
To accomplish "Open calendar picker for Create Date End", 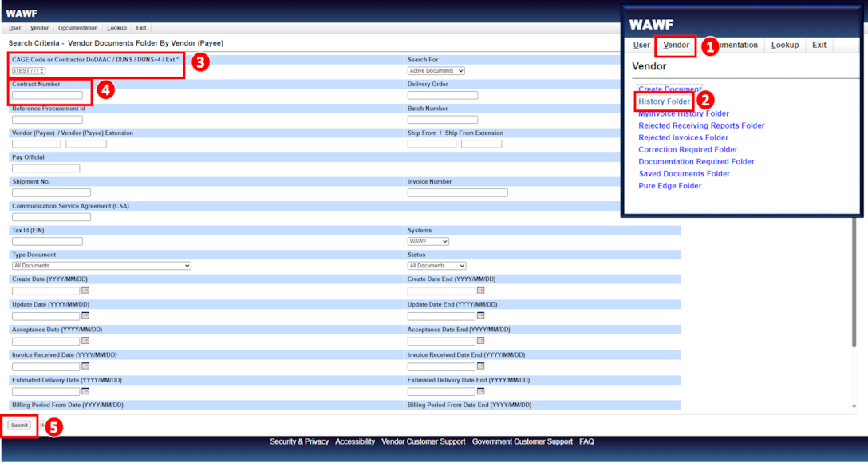I will click(480, 291).
